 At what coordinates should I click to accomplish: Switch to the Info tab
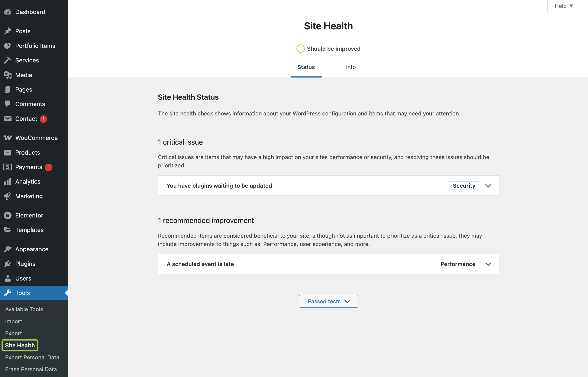350,67
